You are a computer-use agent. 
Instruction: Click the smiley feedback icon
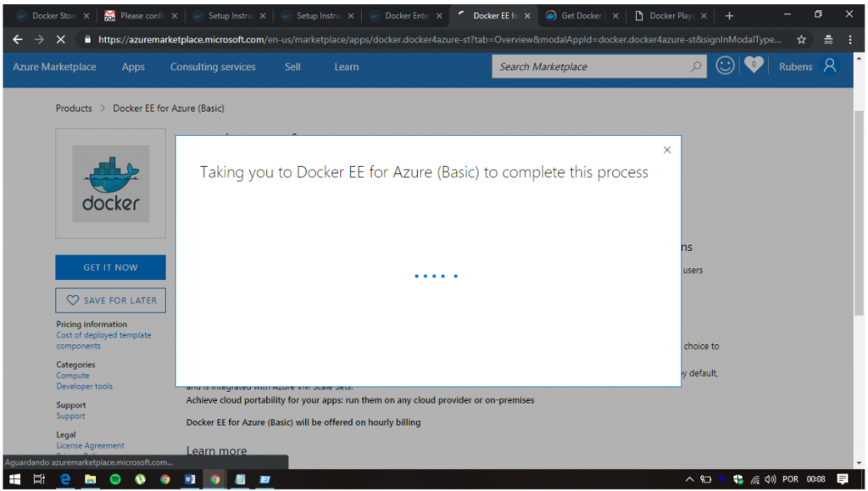tap(725, 66)
